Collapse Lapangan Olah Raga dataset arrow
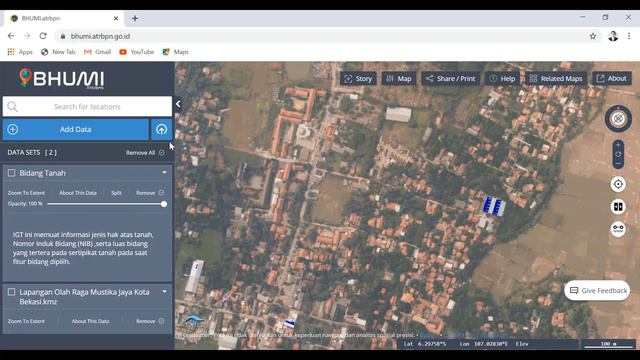Viewport: 640px width, 360px height. (x=164, y=292)
